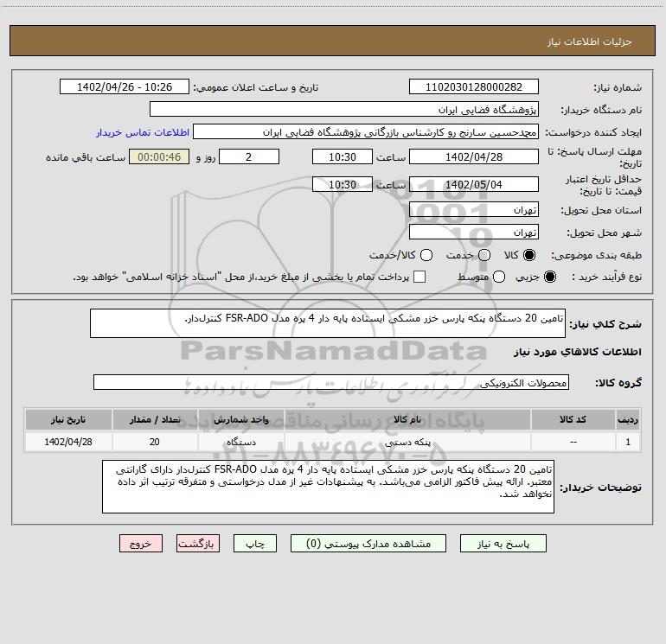The image size is (666, 644).
Task: Click the پاسخ به نیاز button
Action: [x=503, y=544]
